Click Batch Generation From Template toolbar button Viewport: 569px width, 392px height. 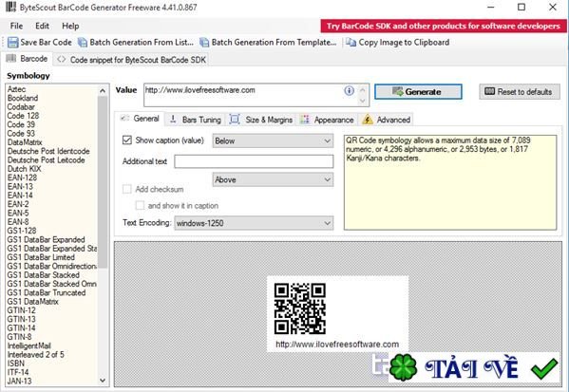pos(269,43)
